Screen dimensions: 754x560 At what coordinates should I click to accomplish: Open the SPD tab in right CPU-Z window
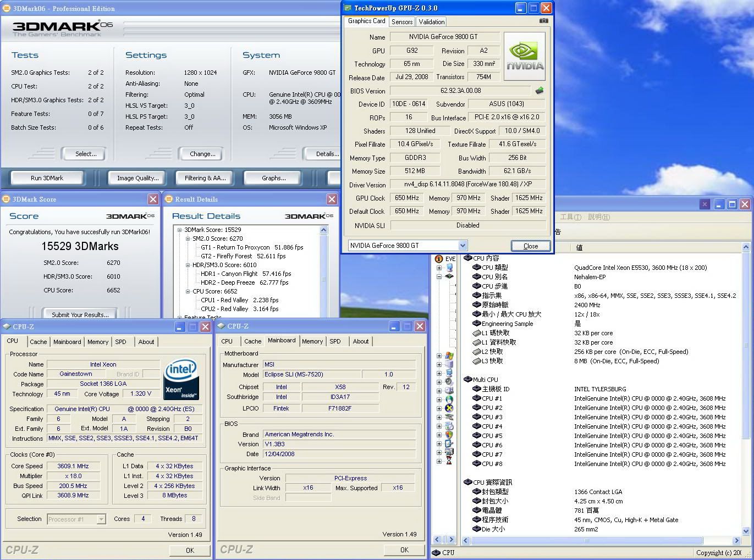click(335, 341)
